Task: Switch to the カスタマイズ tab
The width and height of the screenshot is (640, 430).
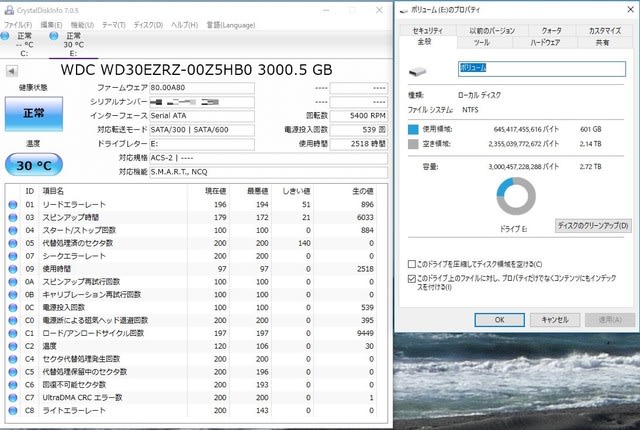Action: (605, 31)
